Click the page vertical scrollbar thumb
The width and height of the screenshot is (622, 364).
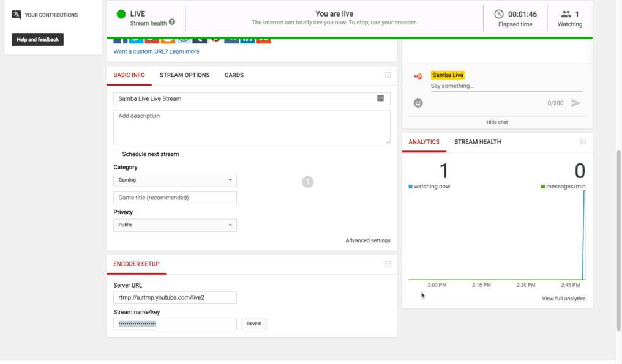pos(618,240)
